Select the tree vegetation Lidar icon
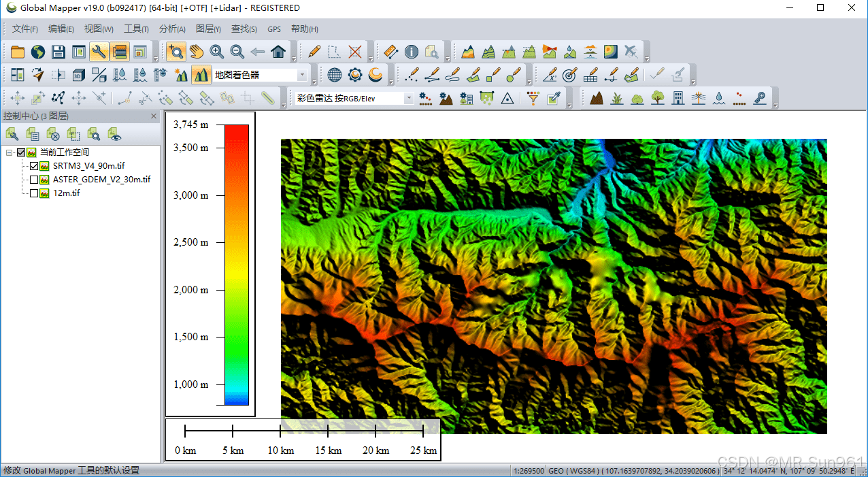This screenshot has width=868, height=477. [657, 99]
